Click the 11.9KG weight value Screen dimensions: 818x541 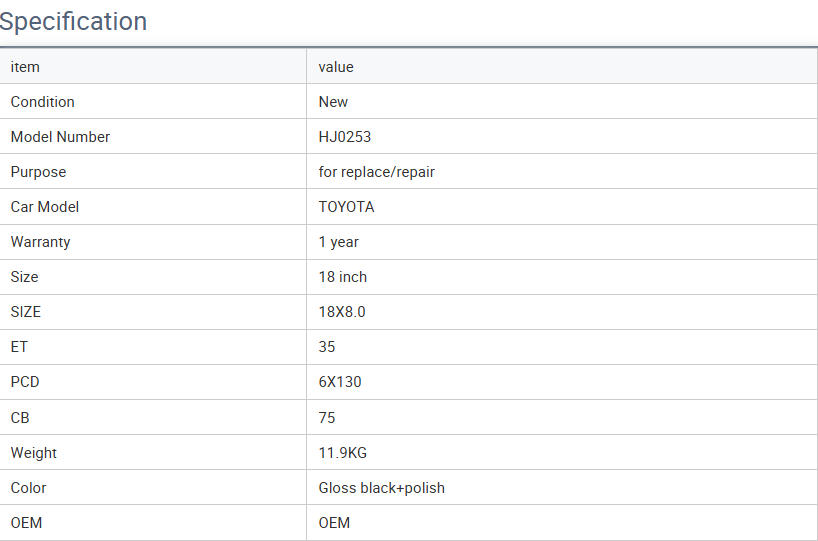[343, 453]
